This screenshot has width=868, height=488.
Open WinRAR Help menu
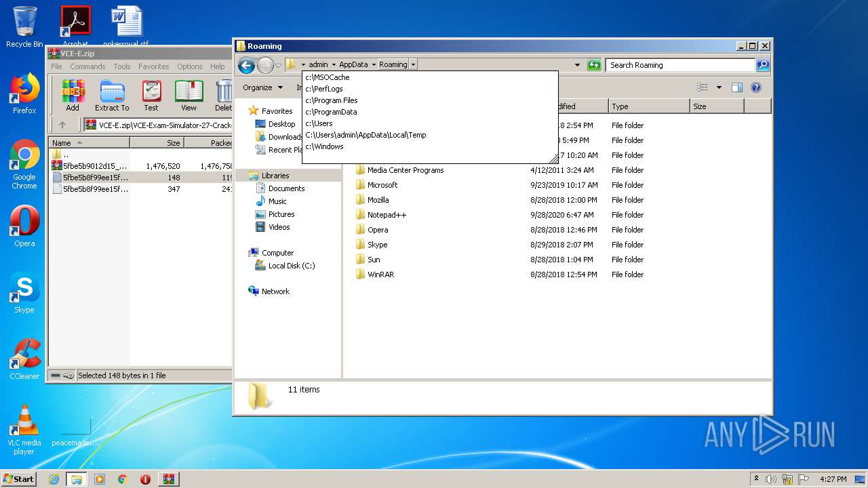[217, 66]
